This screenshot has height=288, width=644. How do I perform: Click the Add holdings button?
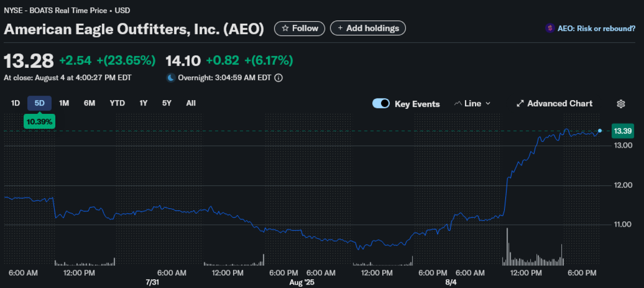[368, 28]
